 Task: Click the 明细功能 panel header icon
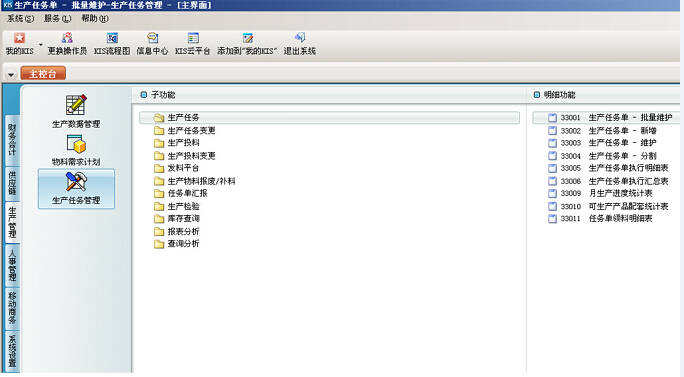(537, 95)
